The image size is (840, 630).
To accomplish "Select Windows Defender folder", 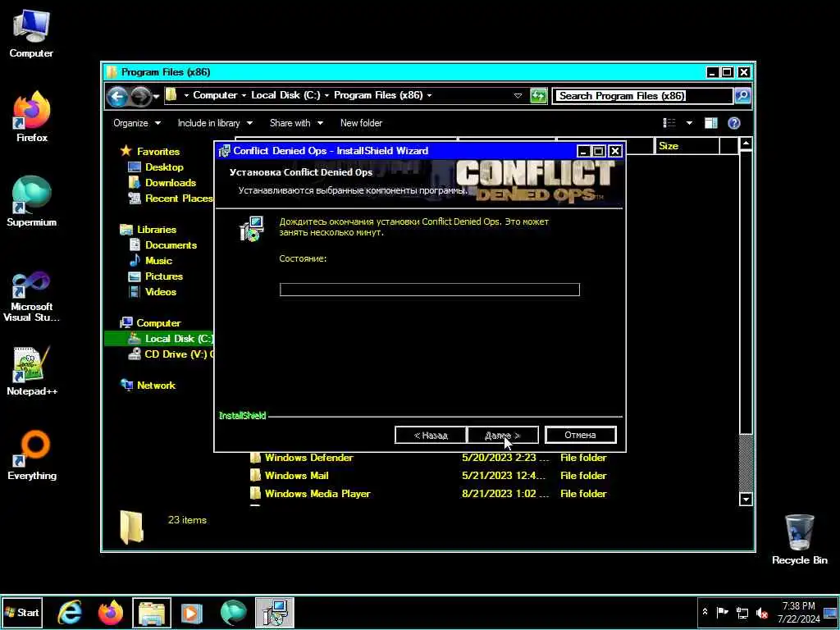I will pyautogui.click(x=308, y=458).
